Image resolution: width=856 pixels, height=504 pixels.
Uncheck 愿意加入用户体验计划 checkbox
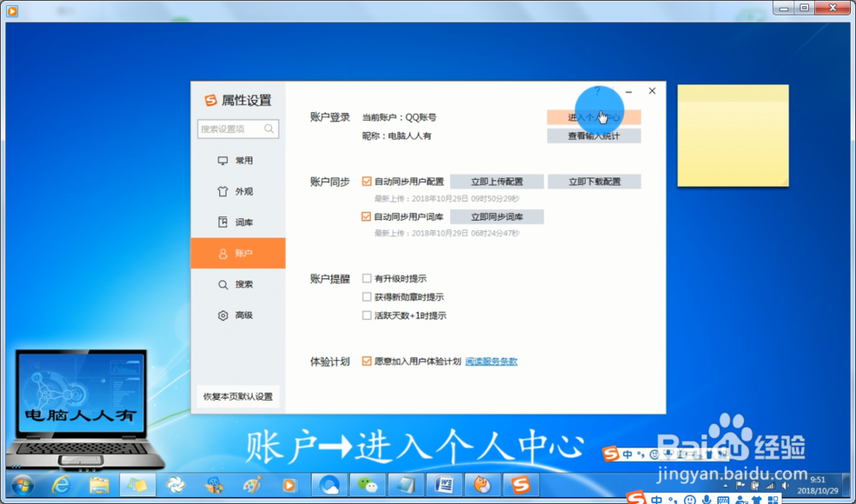point(367,361)
